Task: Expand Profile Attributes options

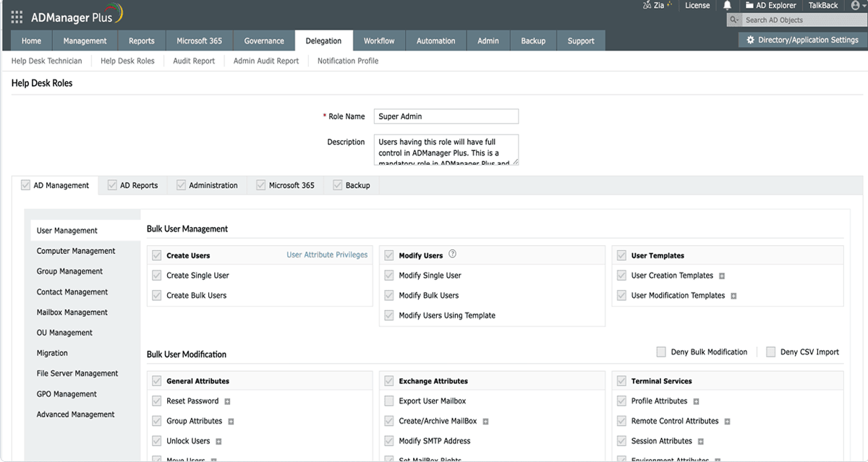Action: click(x=696, y=401)
